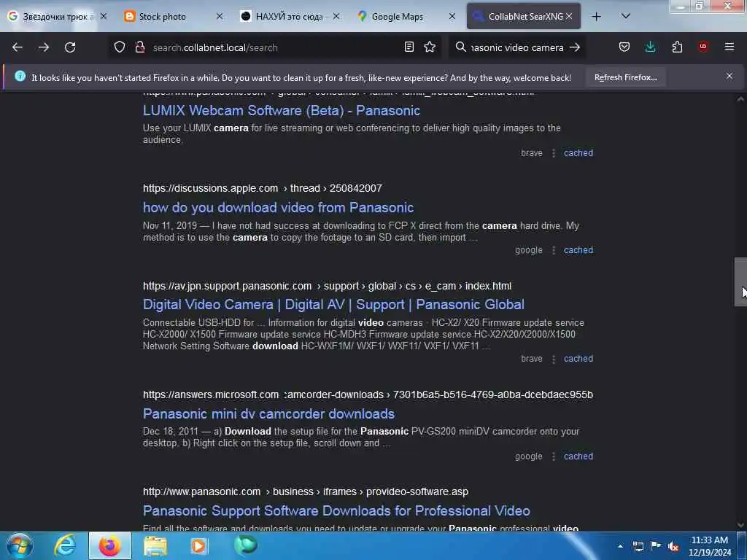Switch to the Google Maps tab
The height and width of the screenshot is (560, 747).
[x=398, y=17]
